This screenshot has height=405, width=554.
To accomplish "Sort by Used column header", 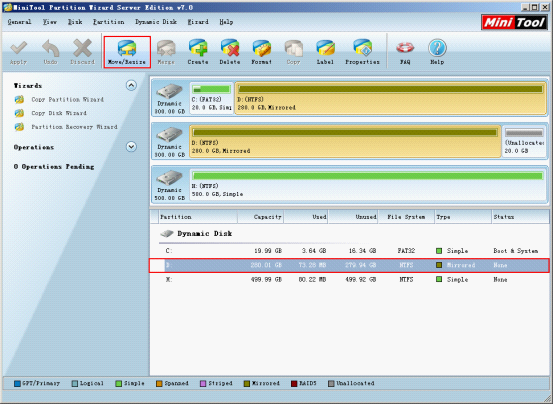I will [306, 217].
